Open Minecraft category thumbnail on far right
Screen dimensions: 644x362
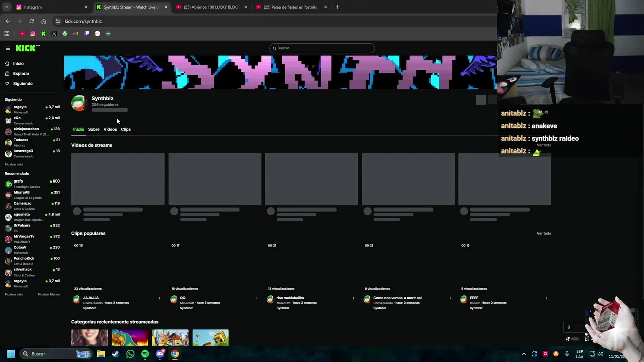click(x=210, y=338)
